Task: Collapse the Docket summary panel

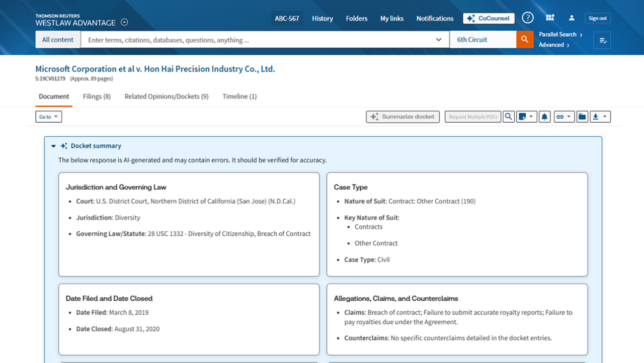Action: 54,146
